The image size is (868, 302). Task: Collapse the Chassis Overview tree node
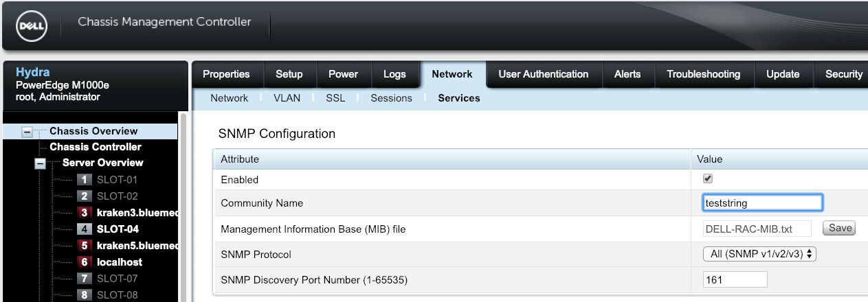[x=27, y=132]
